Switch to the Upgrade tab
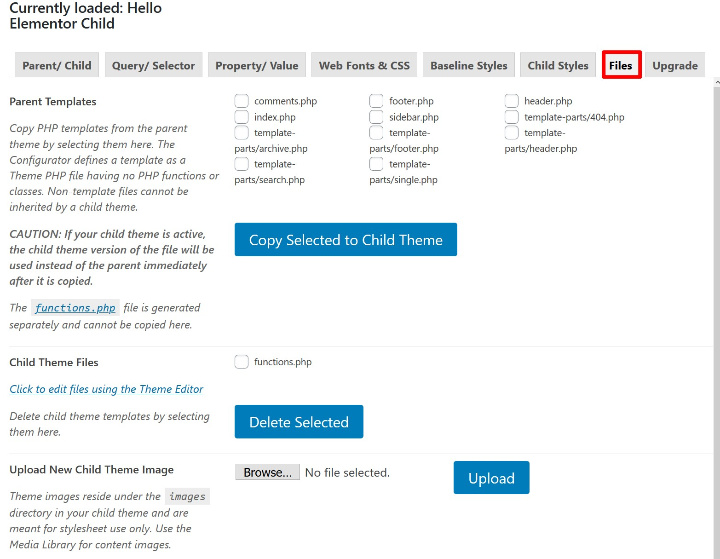 click(675, 65)
